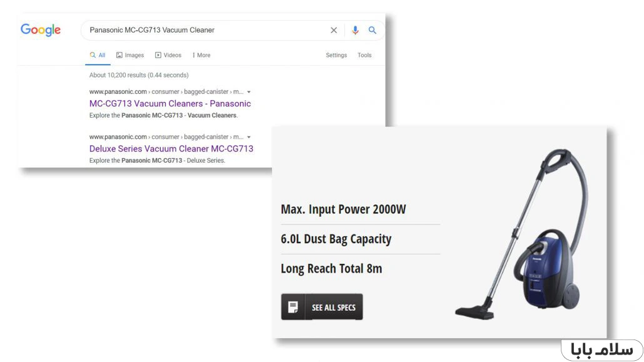Image resolution: width=644 pixels, height=362 pixels.
Task: Clear the search query with the X icon
Action: [x=334, y=30]
